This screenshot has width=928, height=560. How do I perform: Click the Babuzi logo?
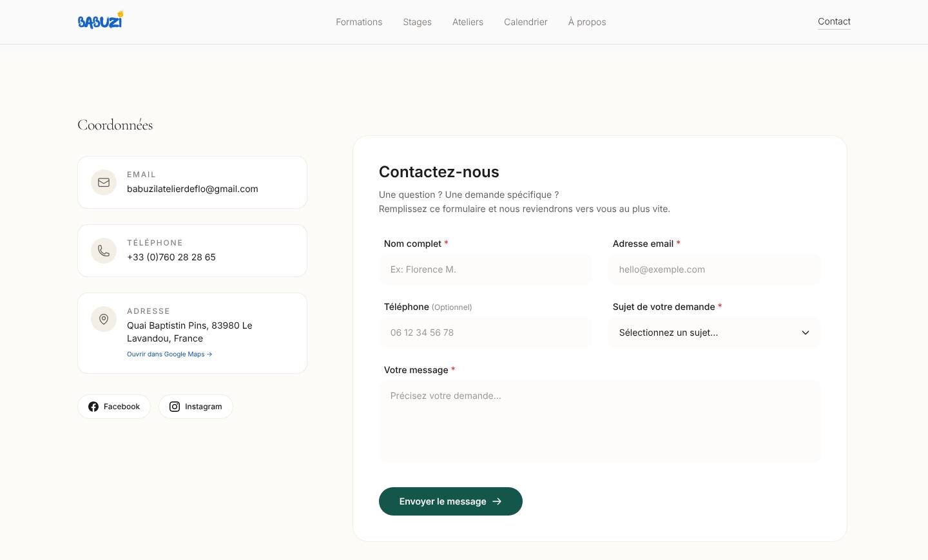point(101,20)
